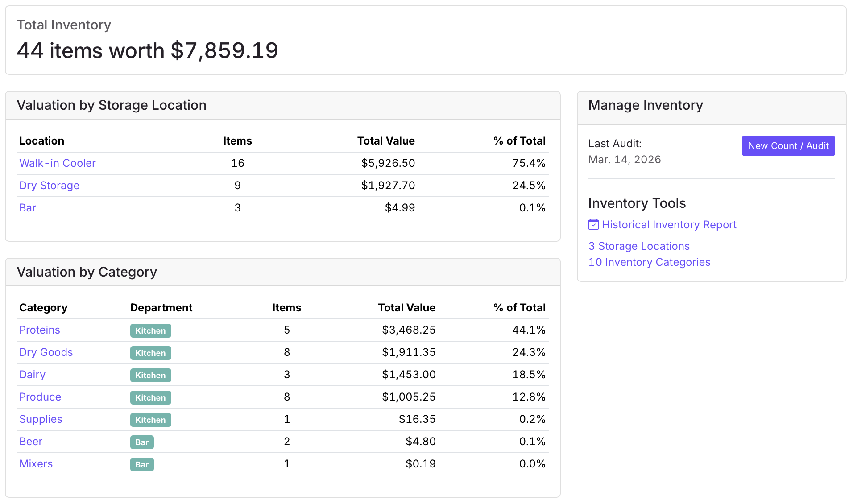Click the $1,927.70 value for Dry Storage

[388, 186]
